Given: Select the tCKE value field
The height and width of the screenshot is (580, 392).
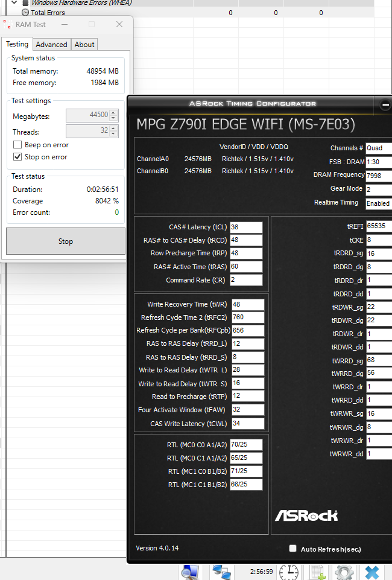Looking at the screenshot, I should (379, 240).
